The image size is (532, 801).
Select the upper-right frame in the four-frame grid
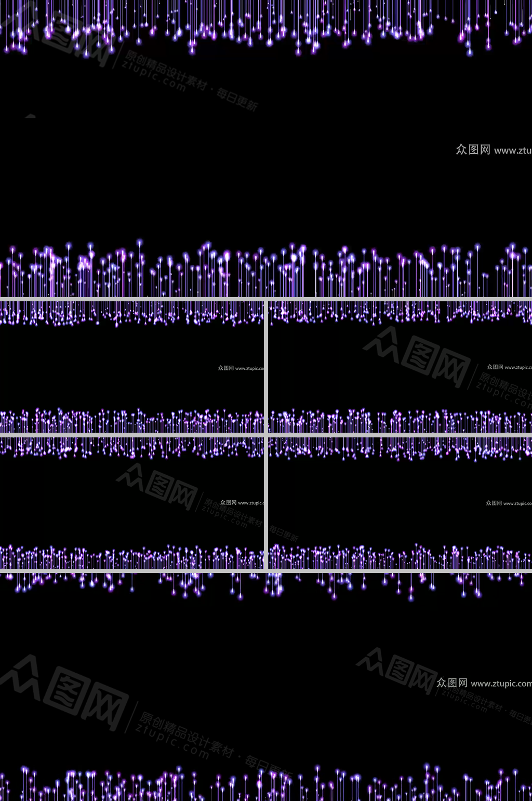[400, 367]
